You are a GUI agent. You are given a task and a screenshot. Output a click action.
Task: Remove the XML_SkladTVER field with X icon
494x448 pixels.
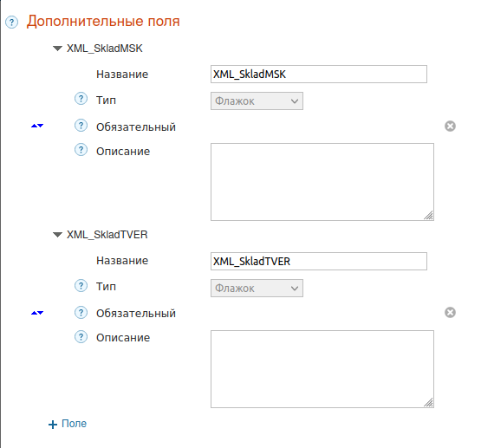(x=450, y=313)
